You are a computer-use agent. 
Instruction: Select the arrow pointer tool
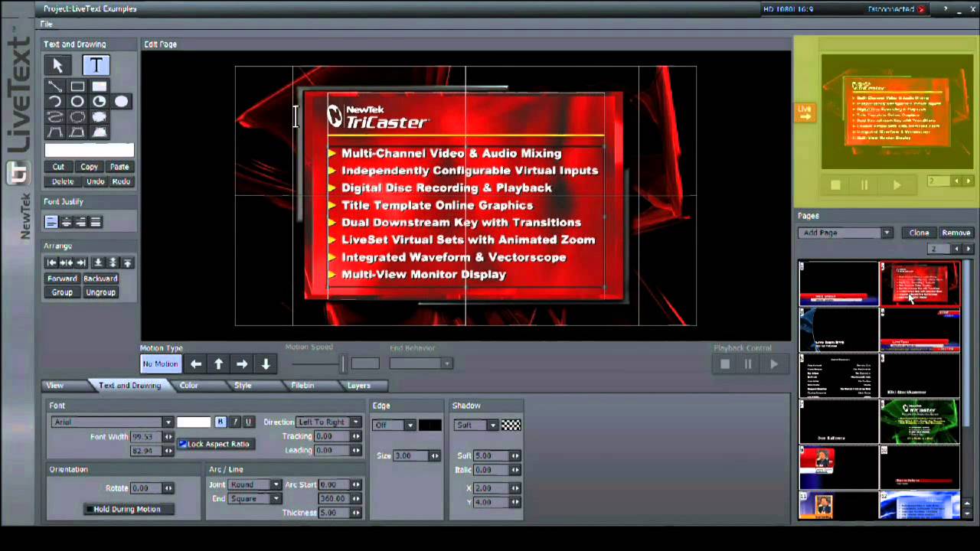(x=57, y=66)
